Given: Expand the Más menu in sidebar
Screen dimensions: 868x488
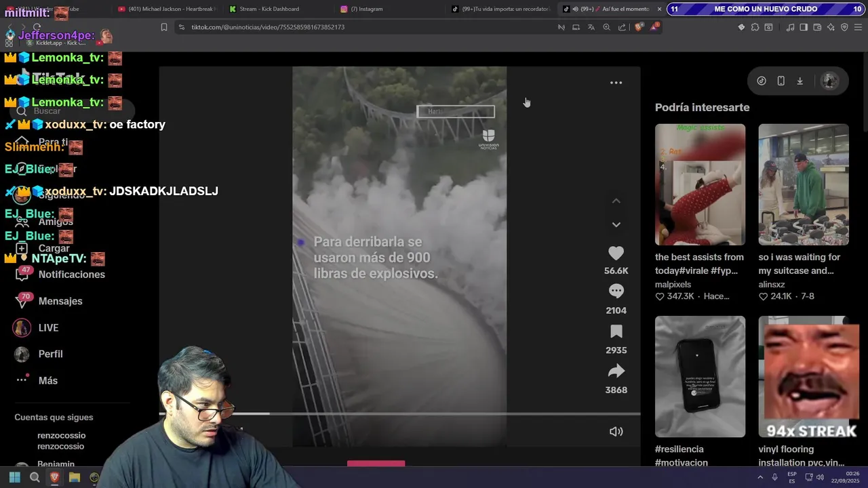Looking at the screenshot, I should [47, 380].
